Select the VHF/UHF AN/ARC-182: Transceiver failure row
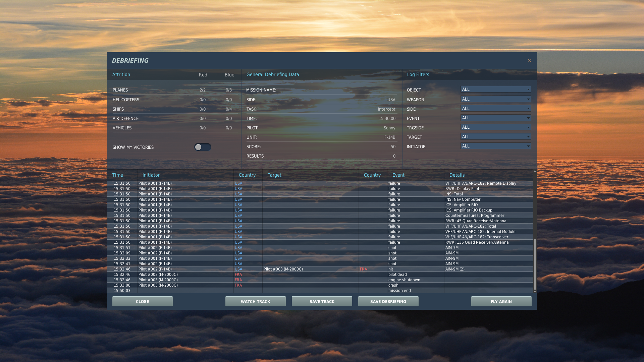This screenshot has height=362, width=644. click(x=320, y=237)
